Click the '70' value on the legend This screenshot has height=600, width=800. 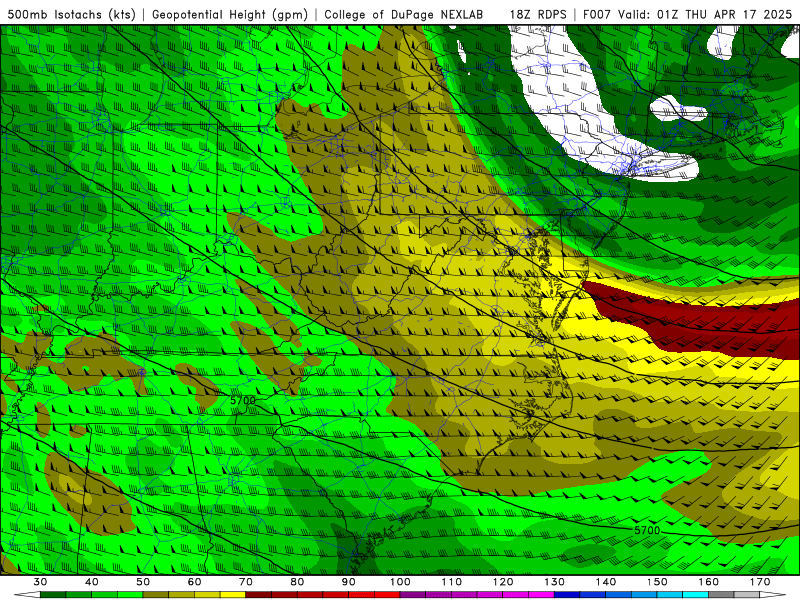246,582
